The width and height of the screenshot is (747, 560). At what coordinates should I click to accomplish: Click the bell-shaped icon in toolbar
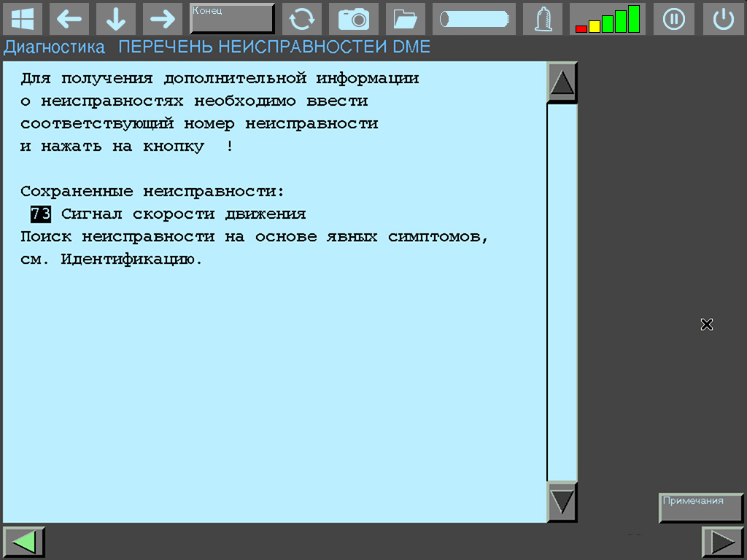(543, 19)
